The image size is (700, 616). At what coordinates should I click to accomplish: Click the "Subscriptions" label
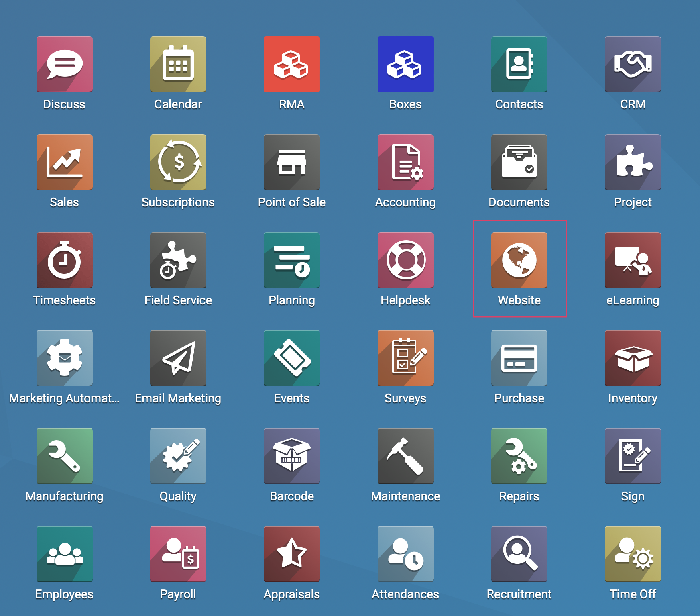click(178, 202)
